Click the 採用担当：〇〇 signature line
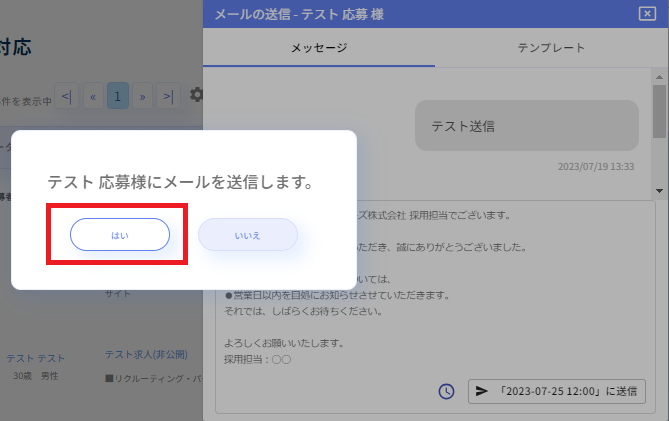 [x=257, y=360]
